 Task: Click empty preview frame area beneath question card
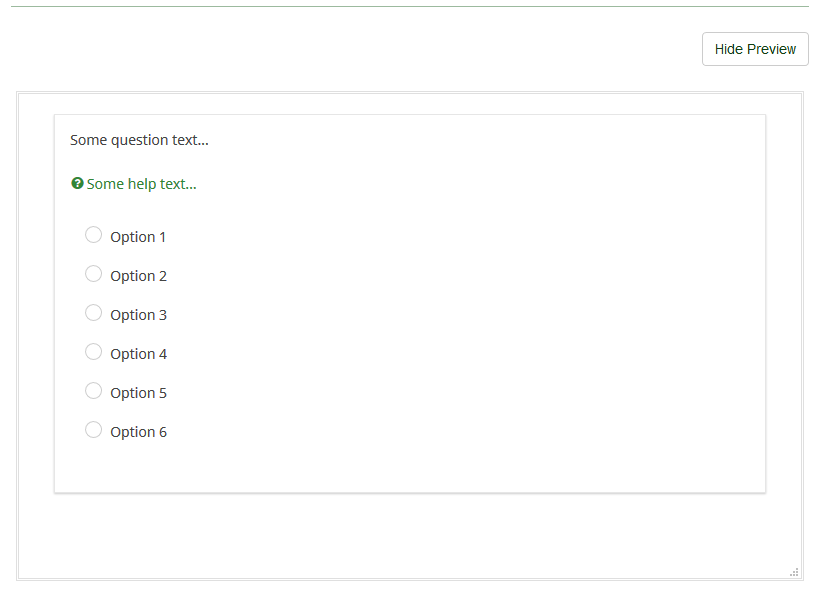(400, 535)
